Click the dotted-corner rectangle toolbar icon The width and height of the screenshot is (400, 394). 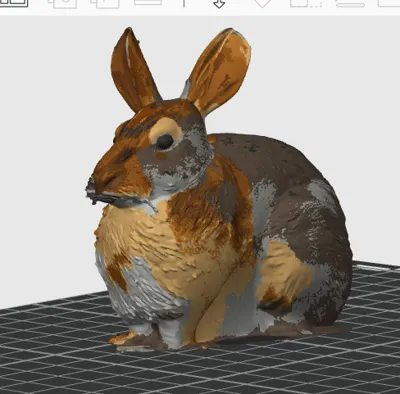click(306, 3)
